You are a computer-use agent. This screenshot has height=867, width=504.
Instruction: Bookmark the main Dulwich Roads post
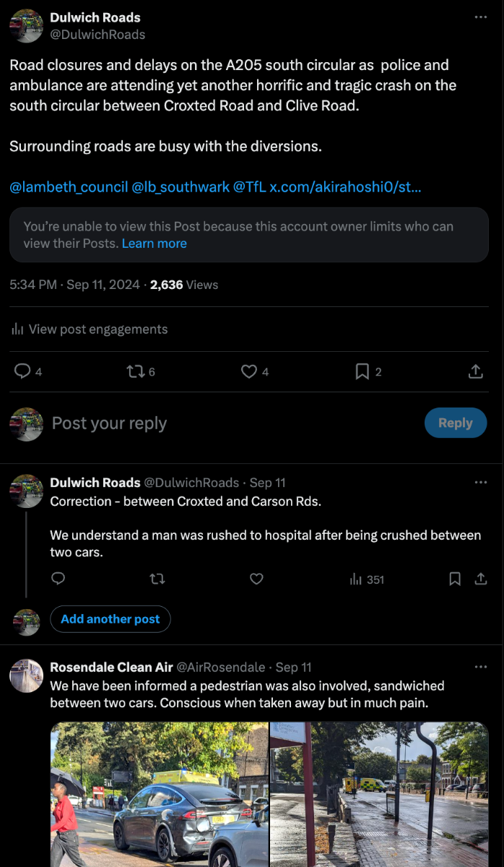point(362,371)
